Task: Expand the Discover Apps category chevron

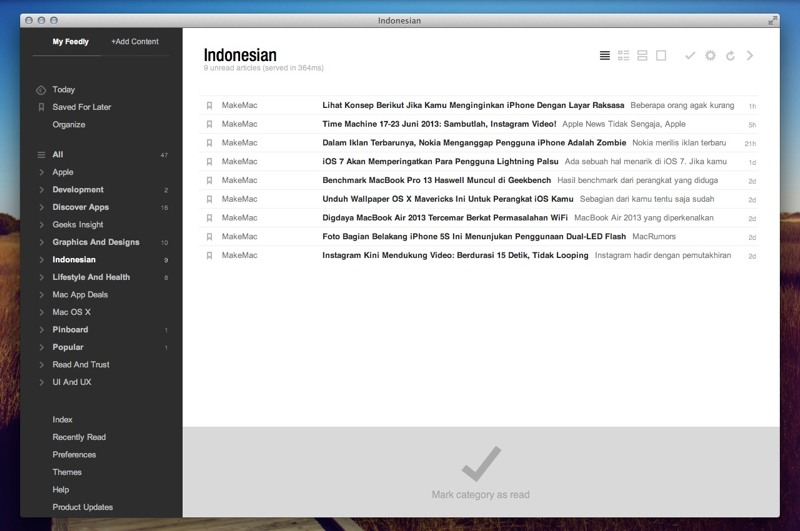Action: [41, 207]
